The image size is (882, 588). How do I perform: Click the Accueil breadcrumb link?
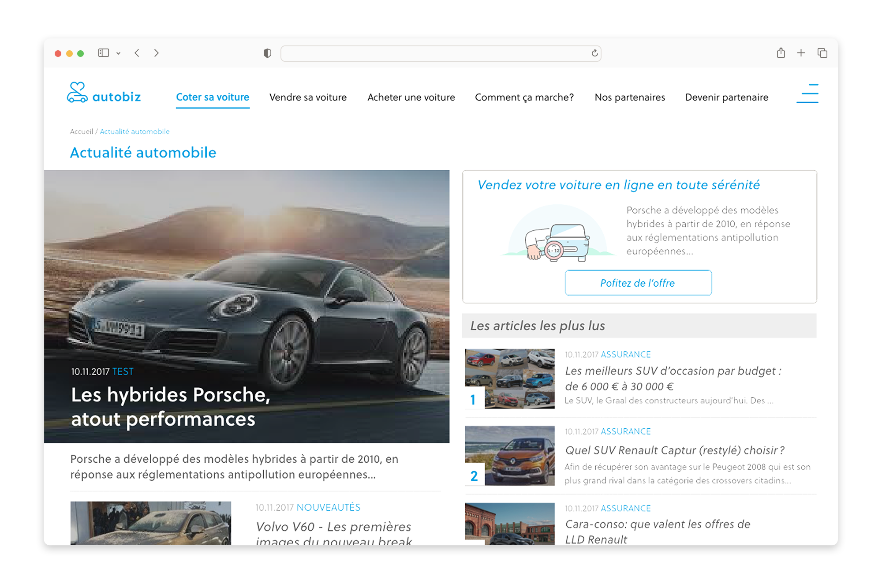(x=82, y=131)
